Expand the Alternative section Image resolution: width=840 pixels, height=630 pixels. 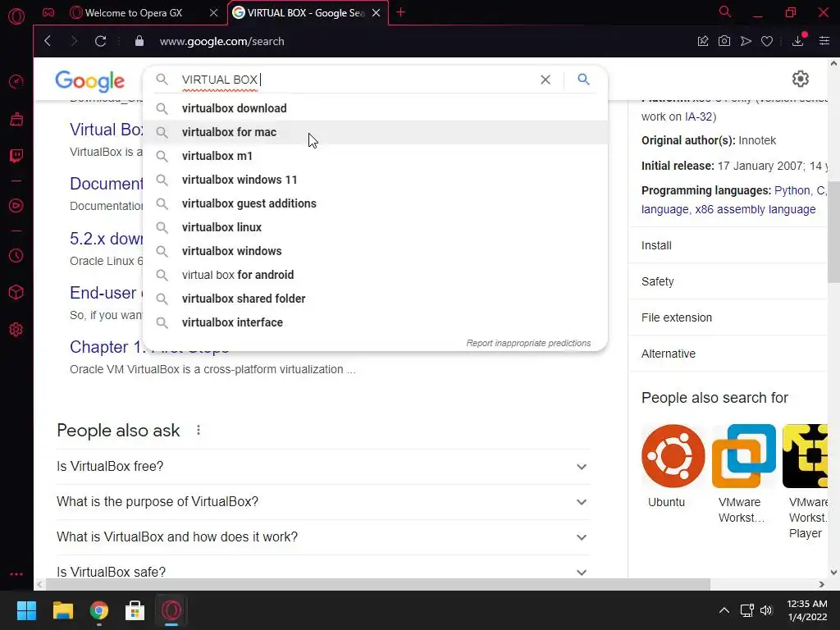point(728,354)
